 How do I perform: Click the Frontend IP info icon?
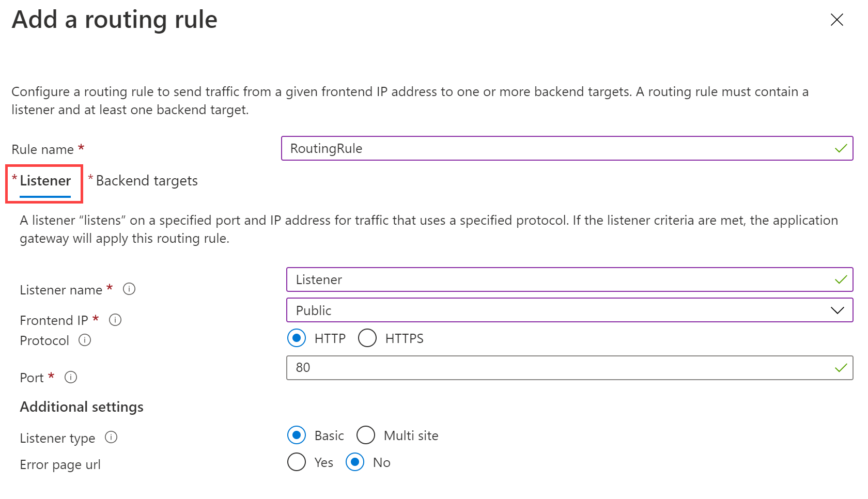(115, 320)
